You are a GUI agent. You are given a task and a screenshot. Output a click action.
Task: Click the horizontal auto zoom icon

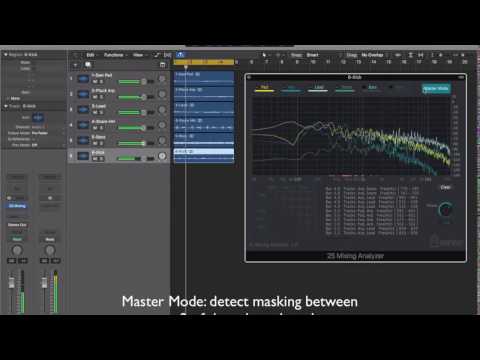[421, 55]
